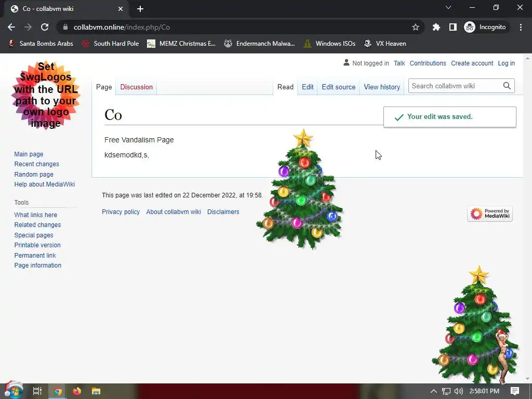Click the wiki logo placeholder image
The height and width of the screenshot is (399, 532).
(x=46, y=96)
